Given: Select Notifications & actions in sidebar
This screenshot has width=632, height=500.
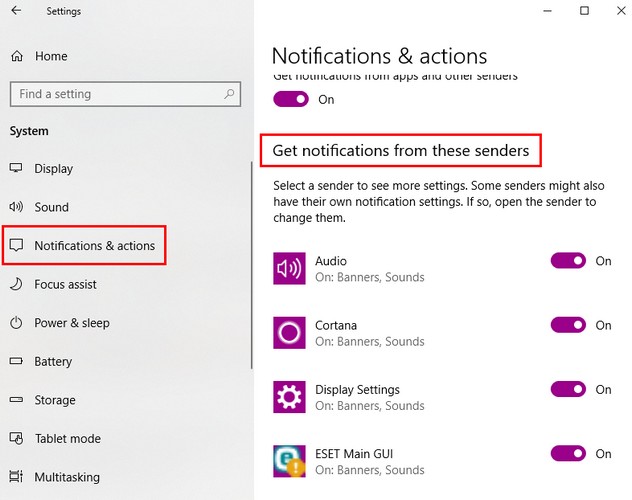Looking at the screenshot, I should (x=94, y=246).
